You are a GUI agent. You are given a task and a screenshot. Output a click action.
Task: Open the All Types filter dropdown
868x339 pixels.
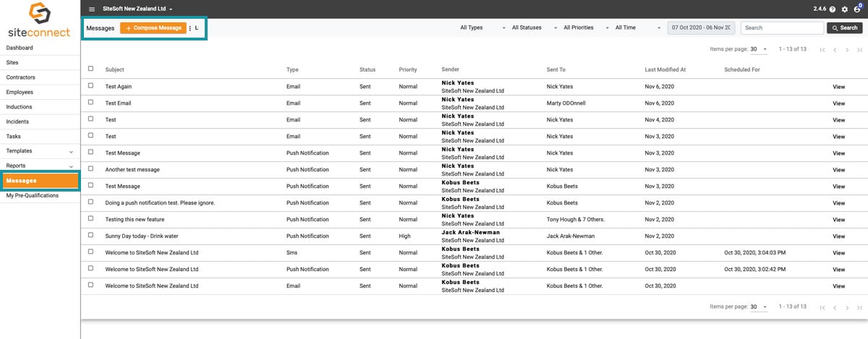482,27
